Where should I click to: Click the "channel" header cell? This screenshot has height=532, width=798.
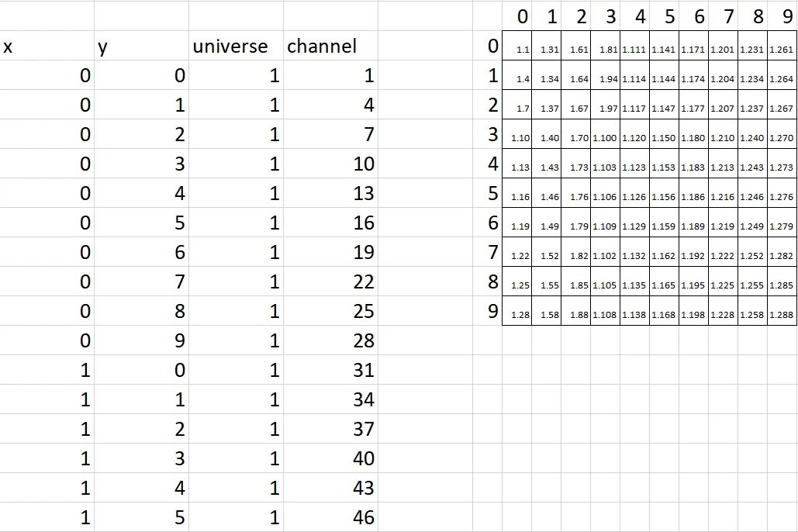tap(330, 47)
